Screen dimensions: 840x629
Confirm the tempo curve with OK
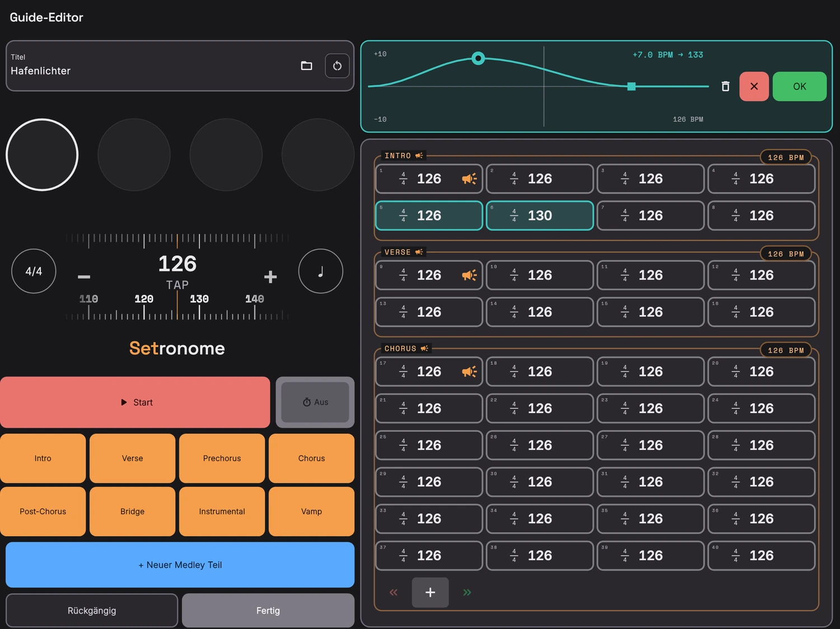click(x=799, y=86)
